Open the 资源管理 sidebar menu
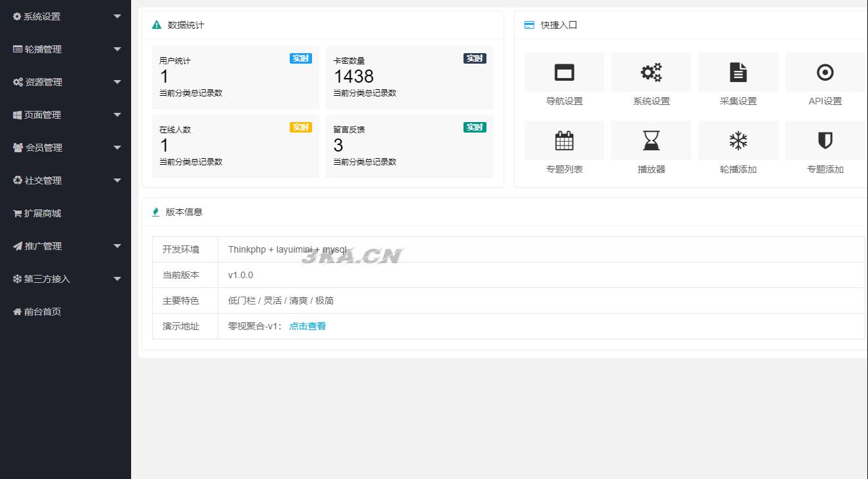This screenshot has width=868, height=479. (x=66, y=82)
